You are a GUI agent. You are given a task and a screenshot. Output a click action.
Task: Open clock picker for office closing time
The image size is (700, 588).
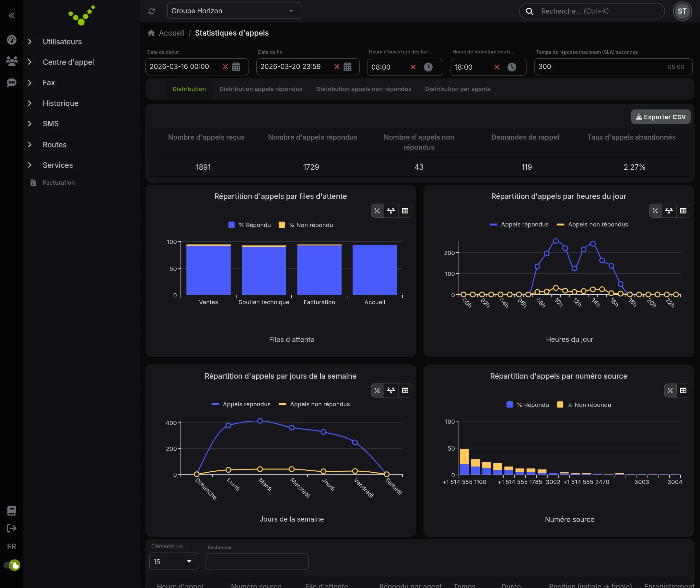click(512, 67)
